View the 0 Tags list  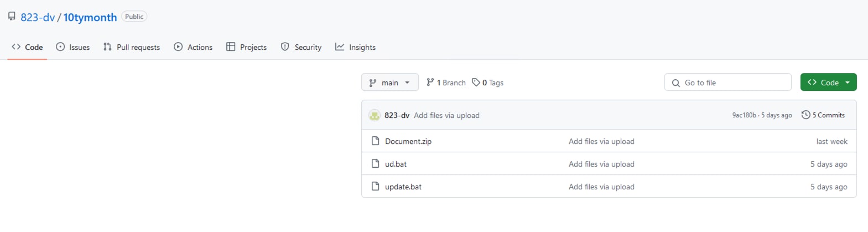[x=487, y=83]
